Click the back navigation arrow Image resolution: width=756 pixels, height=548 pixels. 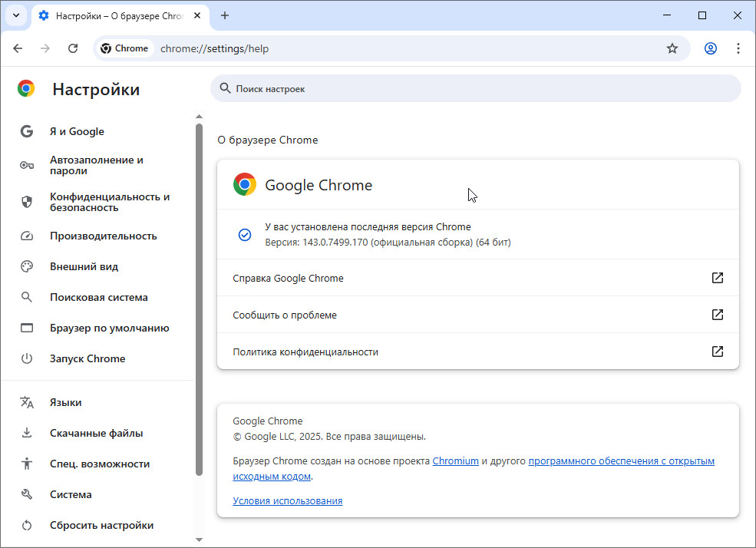pyautogui.click(x=18, y=48)
